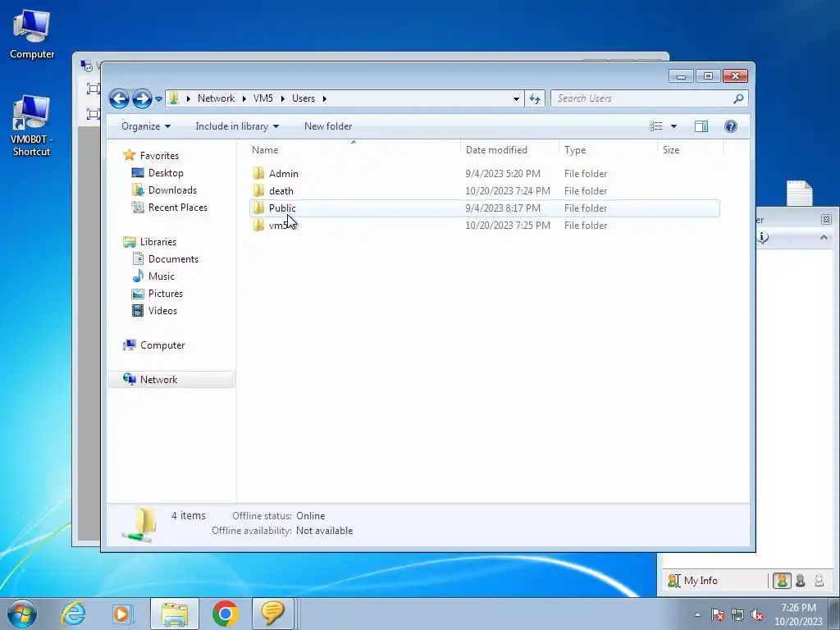Launch Windows Media Player from taskbar
The image size is (840, 630).
(x=121, y=614)
